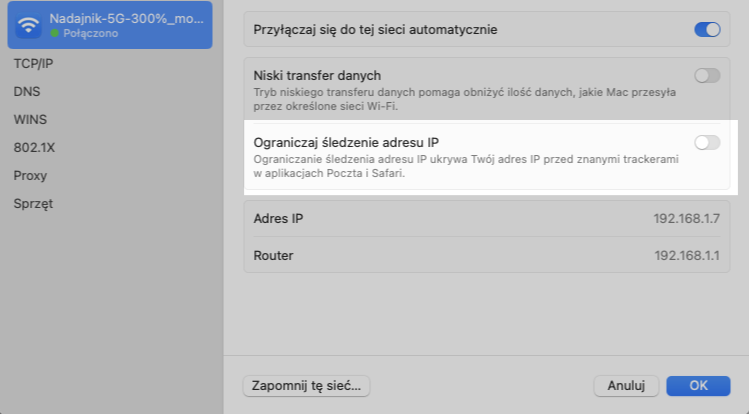
Task: Turn on Ograniczaj śledzenie adresu IP switch
Action: [707, 143]
